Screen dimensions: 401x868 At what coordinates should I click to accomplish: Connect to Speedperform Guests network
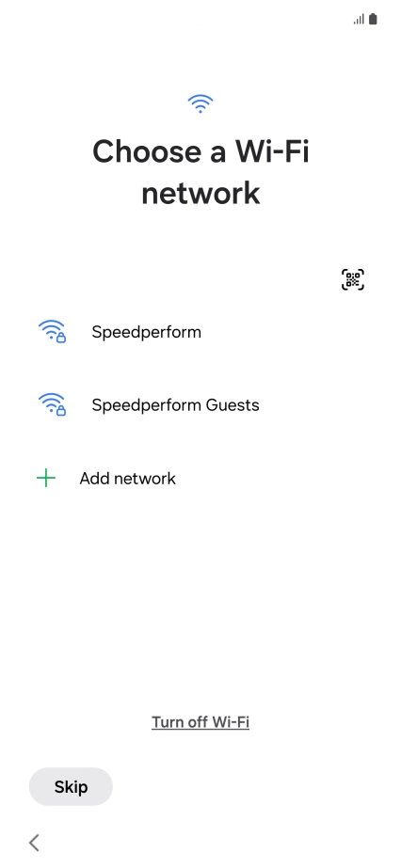pos(176,405)
